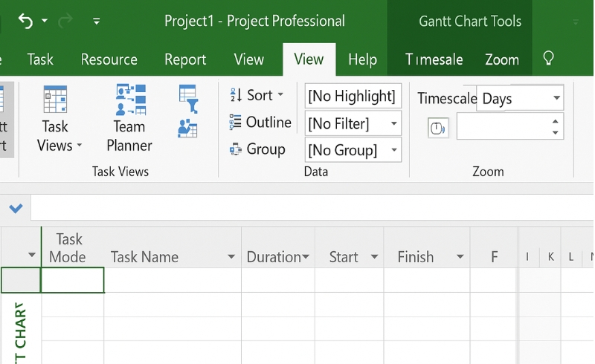The width and height of the screenshot is (595, 364).
Task: Click the Outline button
Action: point(260,122)
